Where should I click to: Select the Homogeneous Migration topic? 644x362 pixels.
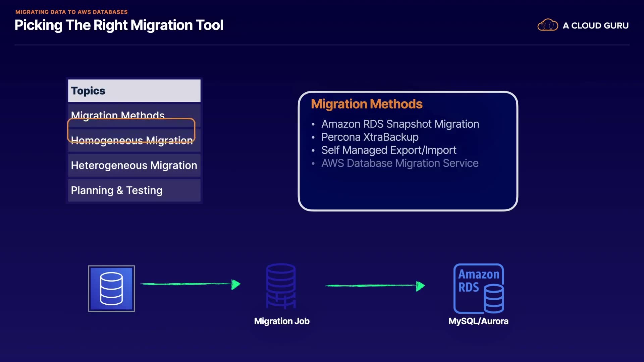[132, 141]
